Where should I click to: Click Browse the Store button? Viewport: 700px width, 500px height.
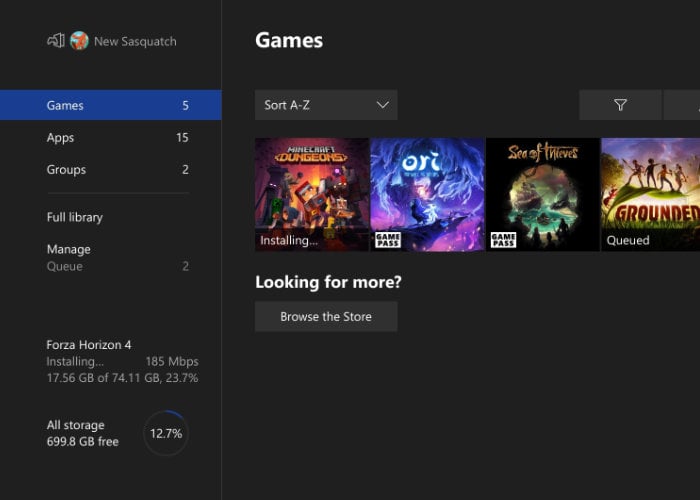point(326,317)
